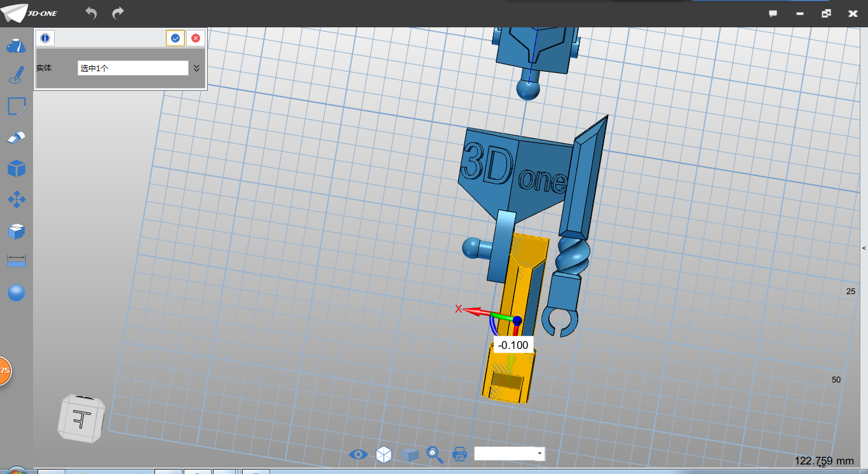
Task: Open the bottom toolbar dropdown box
Action: [510, 454]
